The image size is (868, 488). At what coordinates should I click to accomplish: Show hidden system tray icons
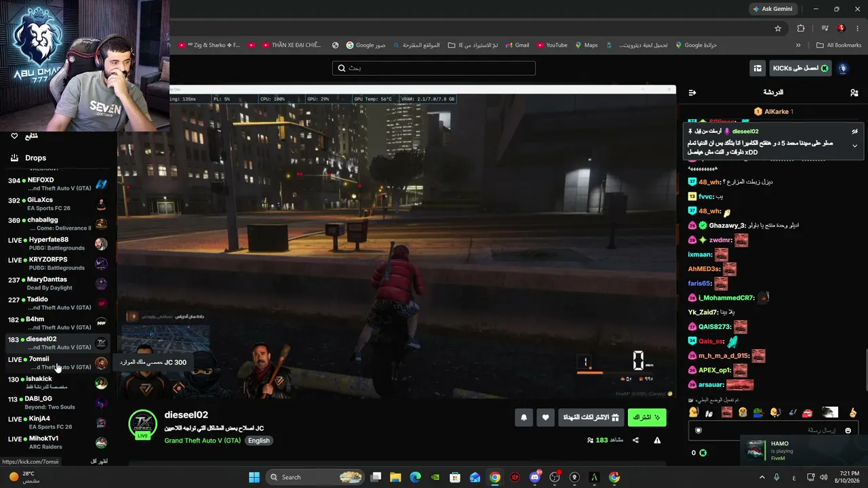(x=762, y=477)
